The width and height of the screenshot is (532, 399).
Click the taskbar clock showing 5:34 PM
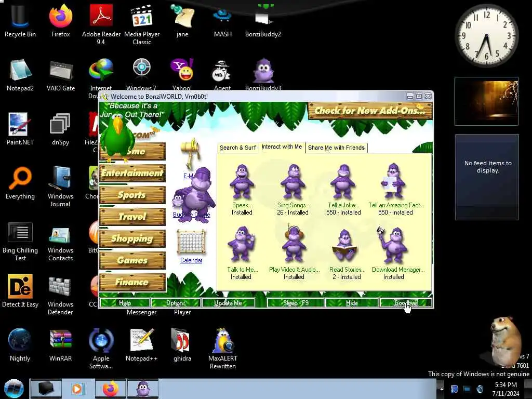(x=506, y=389)
